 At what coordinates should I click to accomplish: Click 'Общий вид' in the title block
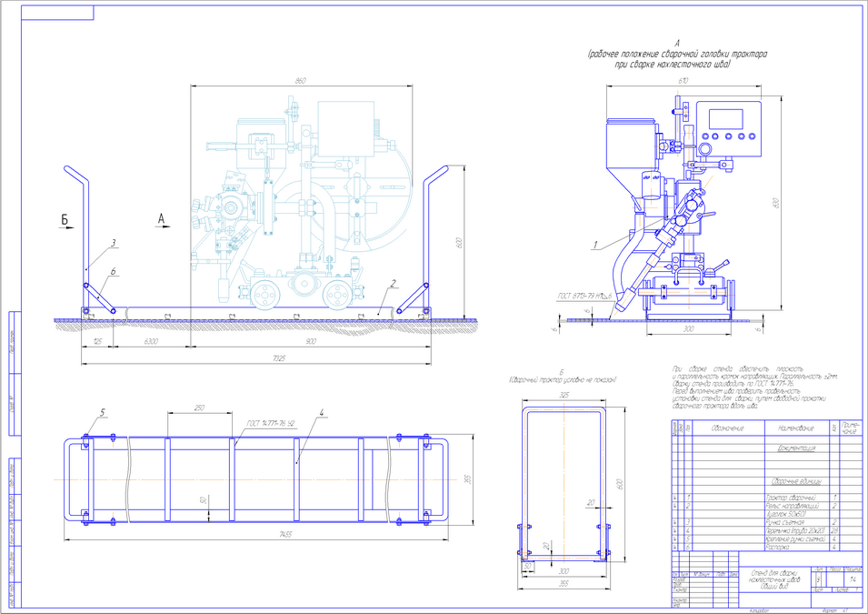(774, 586)
